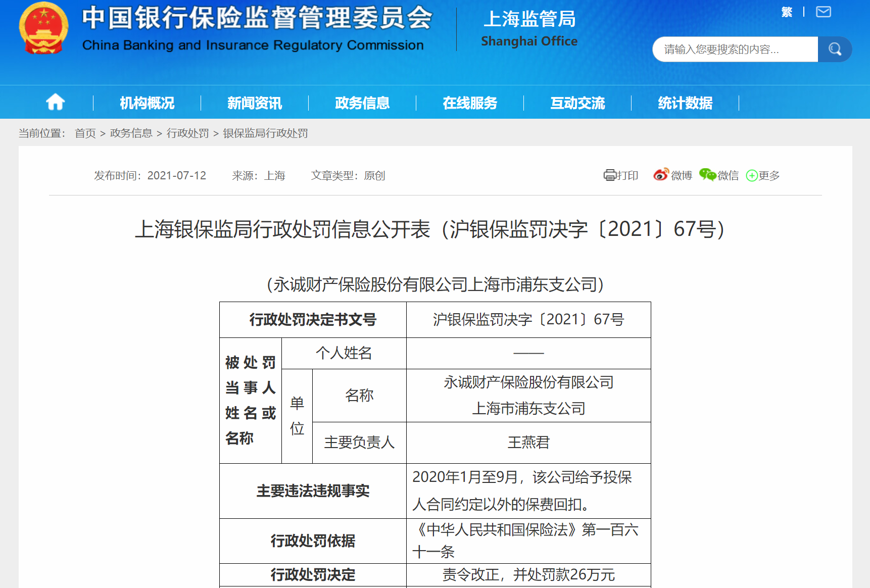The height and width of the screenshot is (588, 870).
Task: Click the company name table cell 永诚财产保险
Action: pyautogui.click(x=528, y=396)
